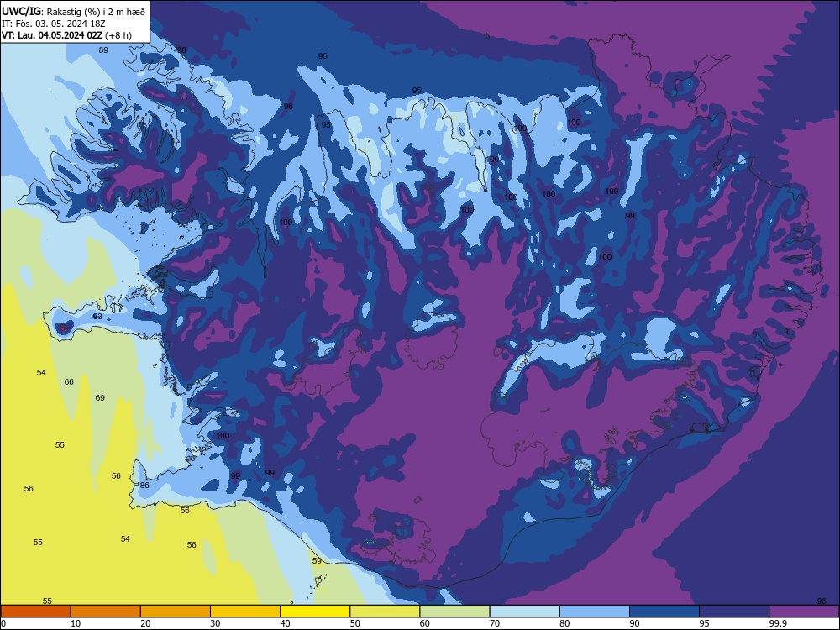This screenshot has height=630, width=840.
Task: Click the "(+8 h)" forecast offset text
Action: [x=118, y=35]
